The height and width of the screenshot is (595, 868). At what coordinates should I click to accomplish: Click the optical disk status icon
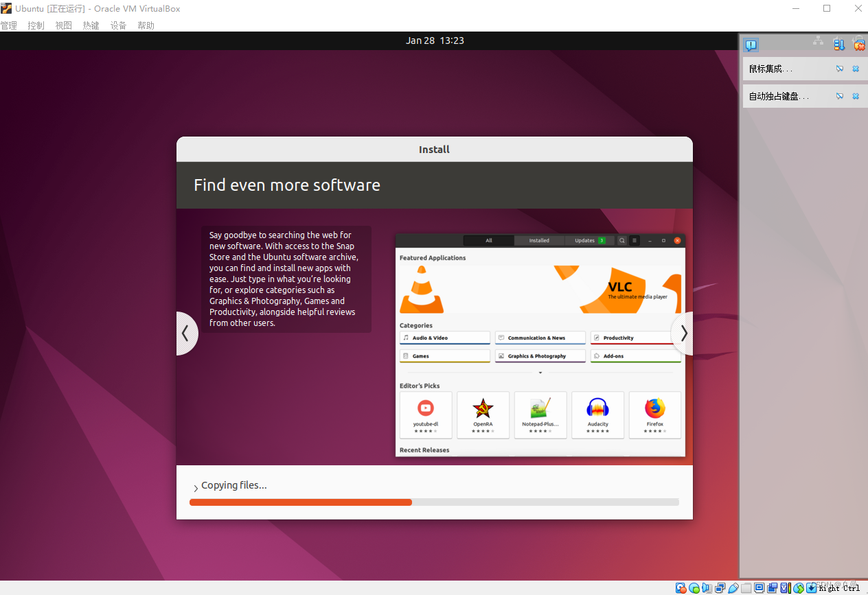694,588
